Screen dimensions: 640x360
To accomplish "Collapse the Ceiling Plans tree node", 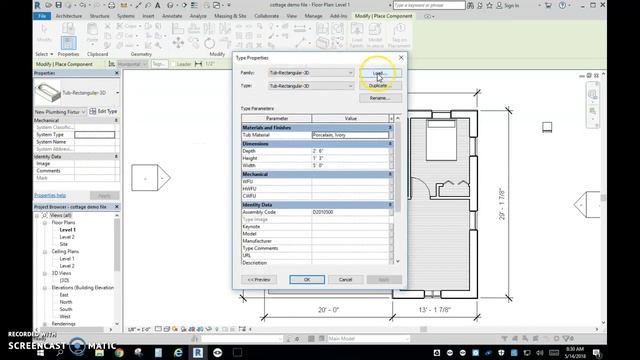I will point(45,252).
